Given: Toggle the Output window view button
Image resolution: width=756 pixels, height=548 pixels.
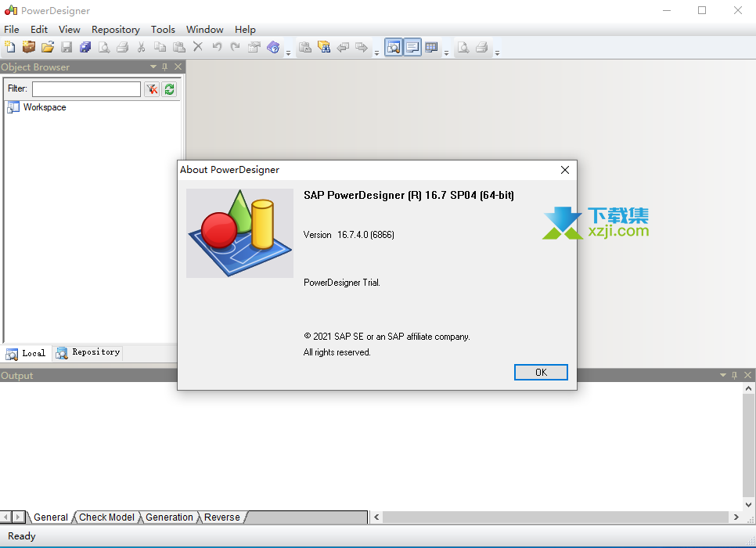Looking at the screenshot, I should 412,47.
